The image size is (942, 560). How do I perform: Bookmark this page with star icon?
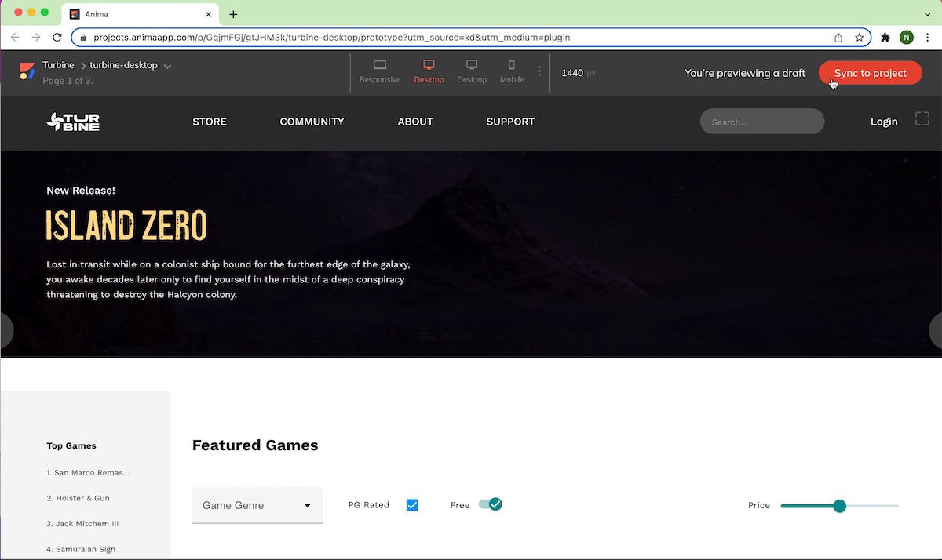[x=860, y=37]
